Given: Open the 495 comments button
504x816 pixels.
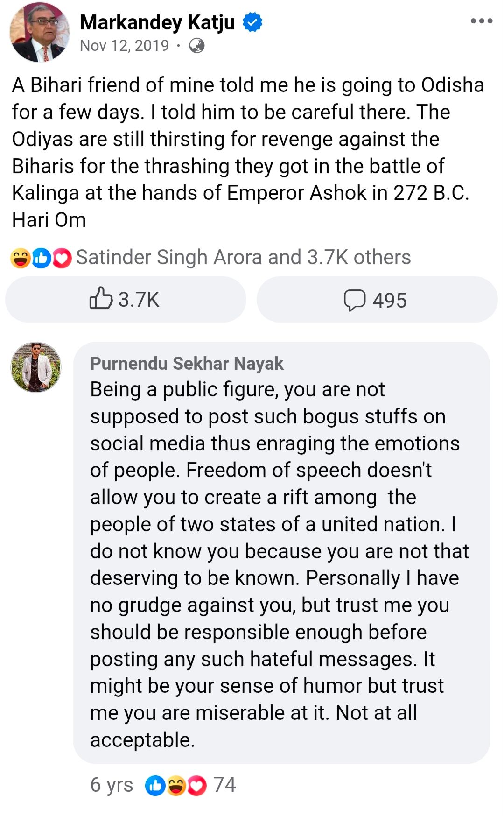Looking at the screenshot, I should (376, 300).
